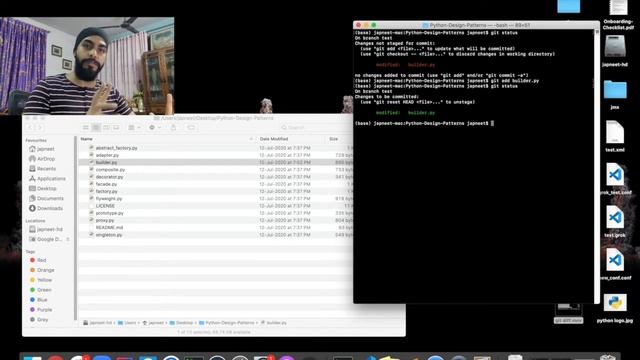Select Recents in the Finder sidebar
Viewport: 640px width, 360px height.
[43, 169]
